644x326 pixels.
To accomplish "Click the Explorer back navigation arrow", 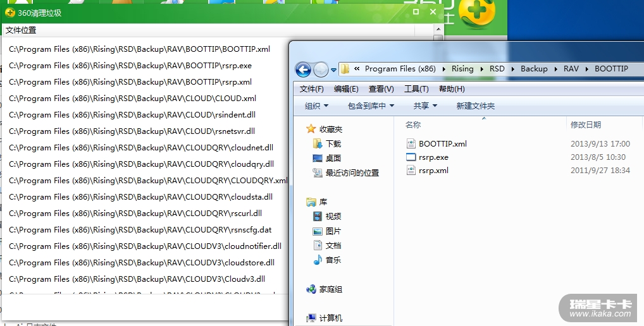I will pyautogui.click(x=303, y=69).
